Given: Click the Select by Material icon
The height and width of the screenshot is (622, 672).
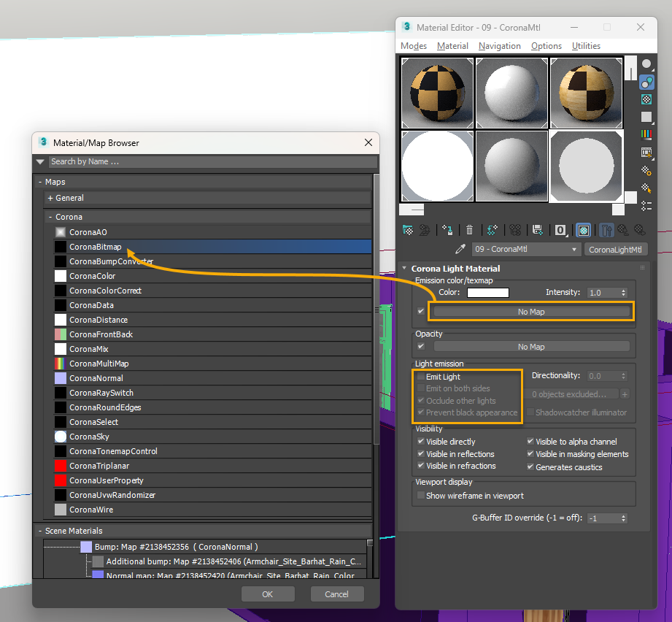Looking at the screenshot, I should [x=646, y=188].
